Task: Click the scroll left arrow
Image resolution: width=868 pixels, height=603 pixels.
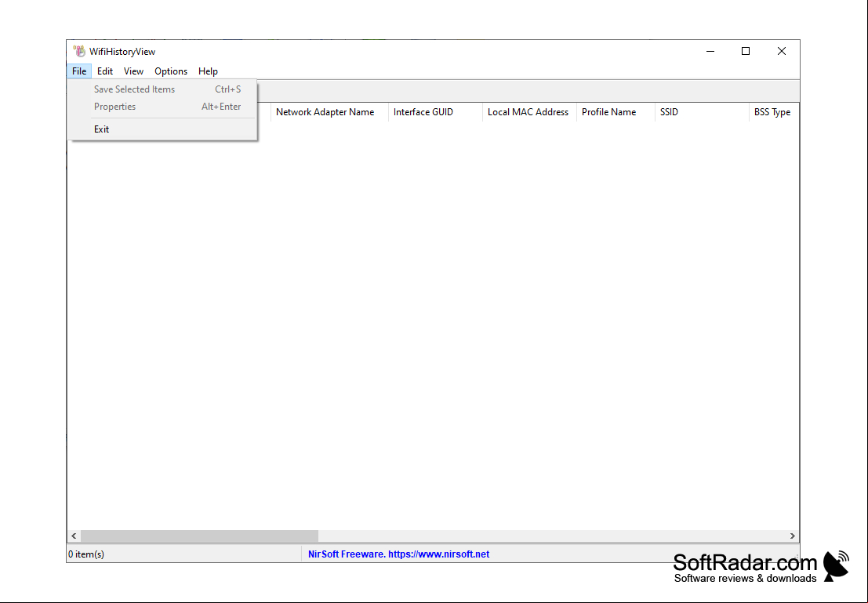Action: point(74,536)
